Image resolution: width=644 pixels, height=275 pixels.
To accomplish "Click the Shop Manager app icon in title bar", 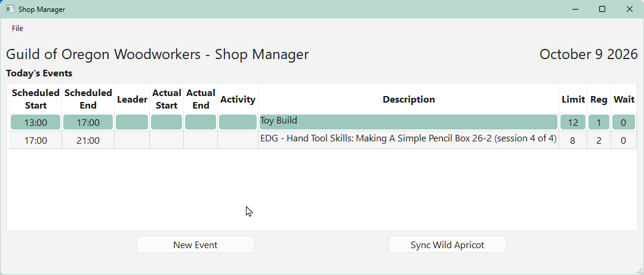I will pos(10,9).
